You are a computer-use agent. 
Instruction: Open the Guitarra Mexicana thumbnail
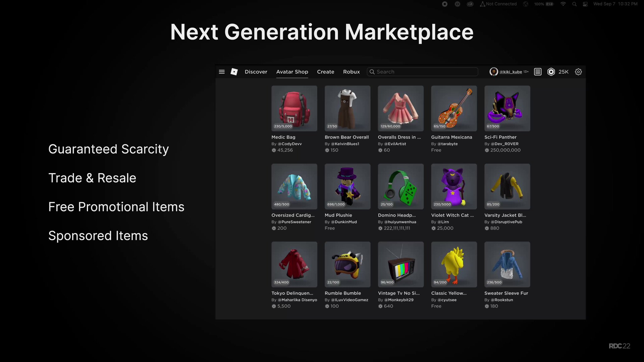tap(454, 108)
